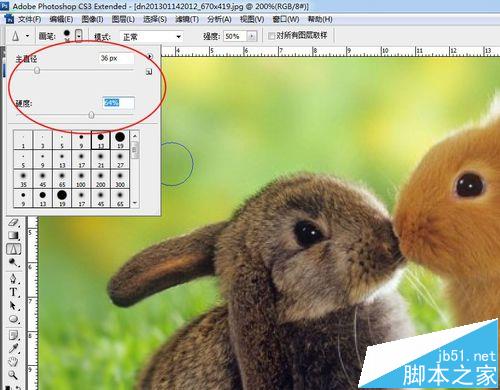
Task: Select the Ellipse shape tool
Action: pyautogui.click(x=14, y=319)
